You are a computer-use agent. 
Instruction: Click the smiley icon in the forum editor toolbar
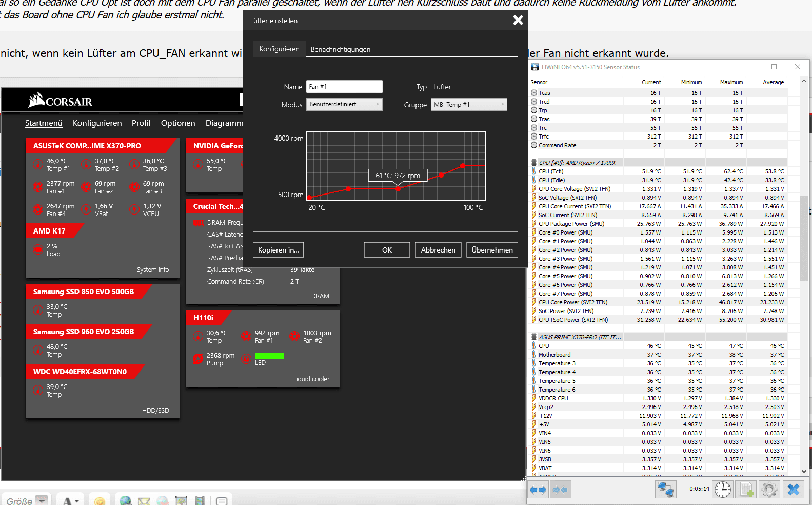[100, 501]
